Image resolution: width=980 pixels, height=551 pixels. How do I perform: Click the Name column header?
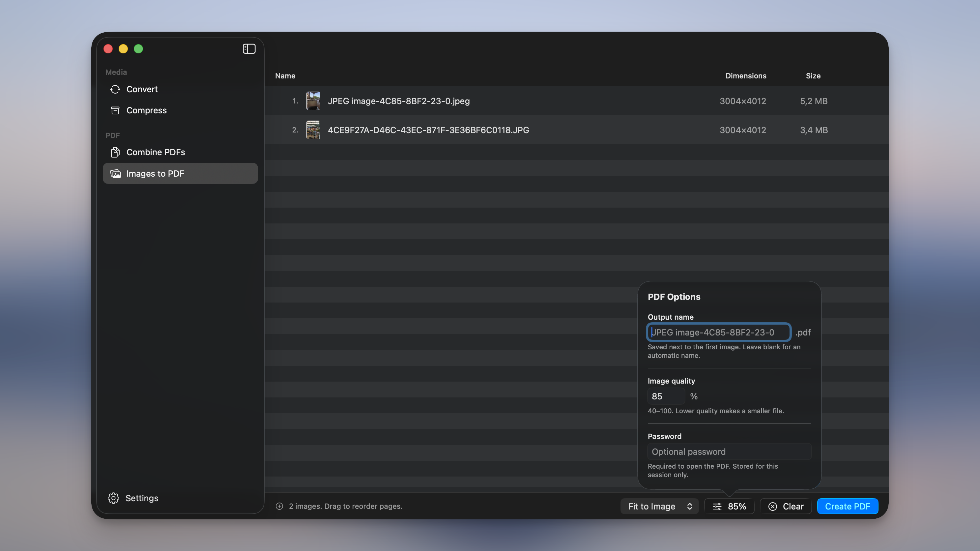(285, 76)
